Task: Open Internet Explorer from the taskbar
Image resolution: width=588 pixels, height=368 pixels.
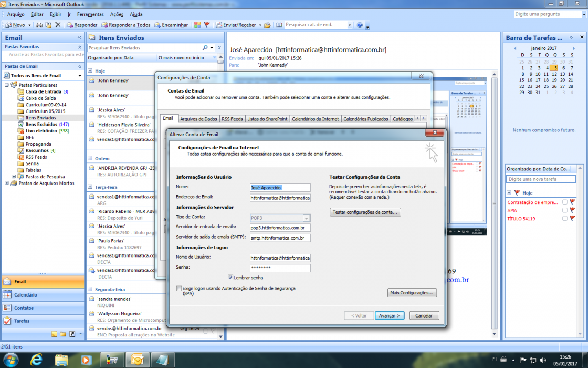Action: tap(36, 361)
